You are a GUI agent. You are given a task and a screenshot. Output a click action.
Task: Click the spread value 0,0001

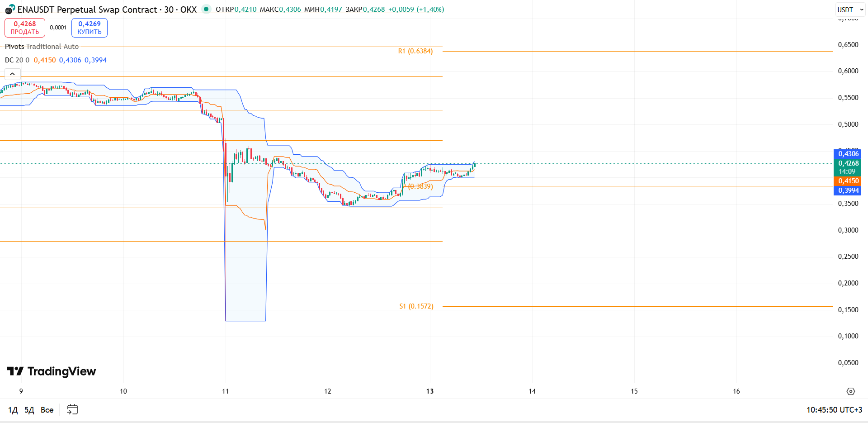tap(58, 28)
